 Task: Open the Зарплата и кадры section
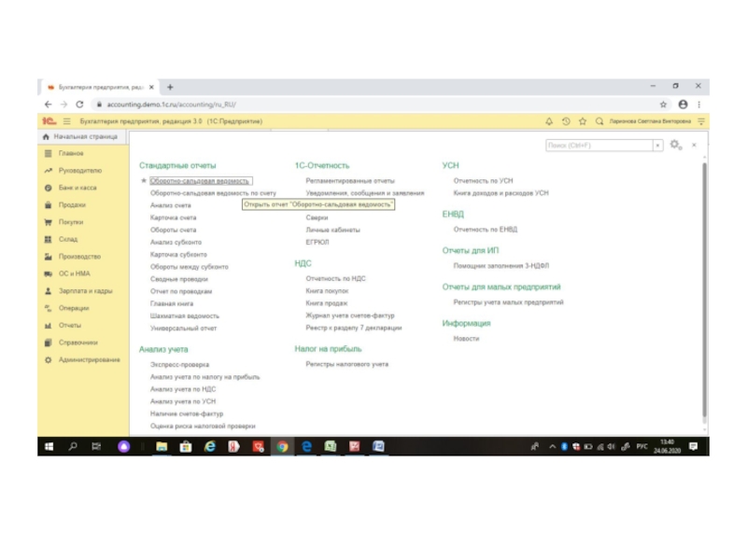pyautogui.click(x=85, y=291)
